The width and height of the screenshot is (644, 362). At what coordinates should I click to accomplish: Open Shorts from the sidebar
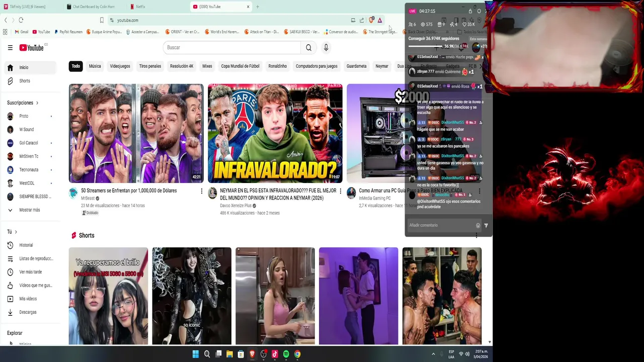30,81
